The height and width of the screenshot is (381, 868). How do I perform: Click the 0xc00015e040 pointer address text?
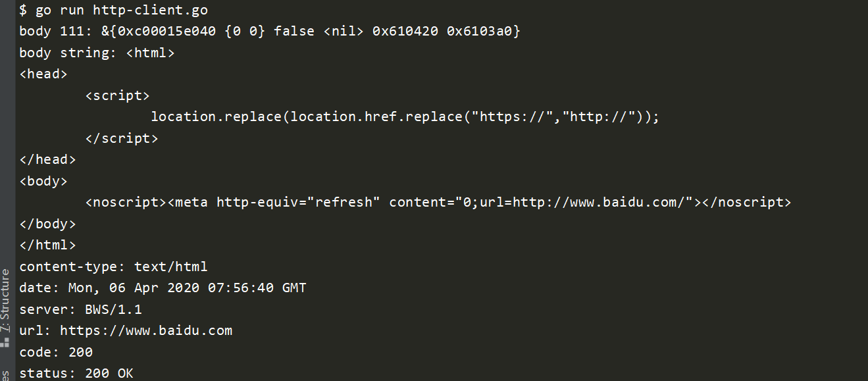click(166, 31)
